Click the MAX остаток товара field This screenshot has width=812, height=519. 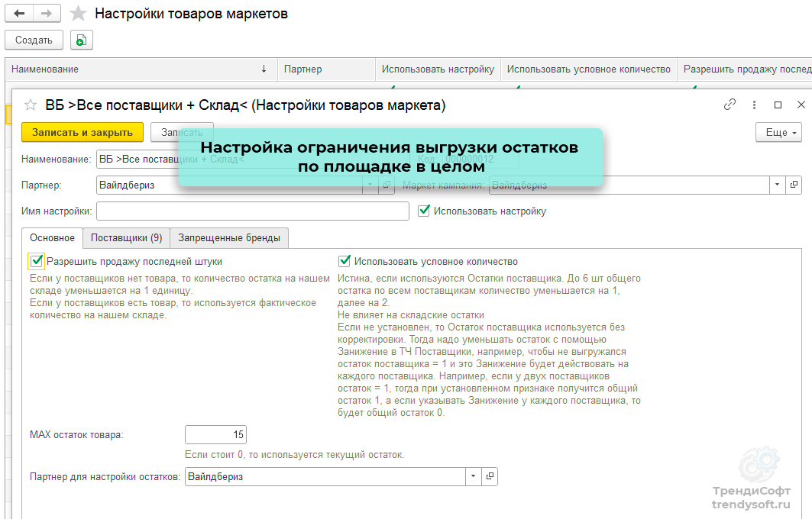215,434
